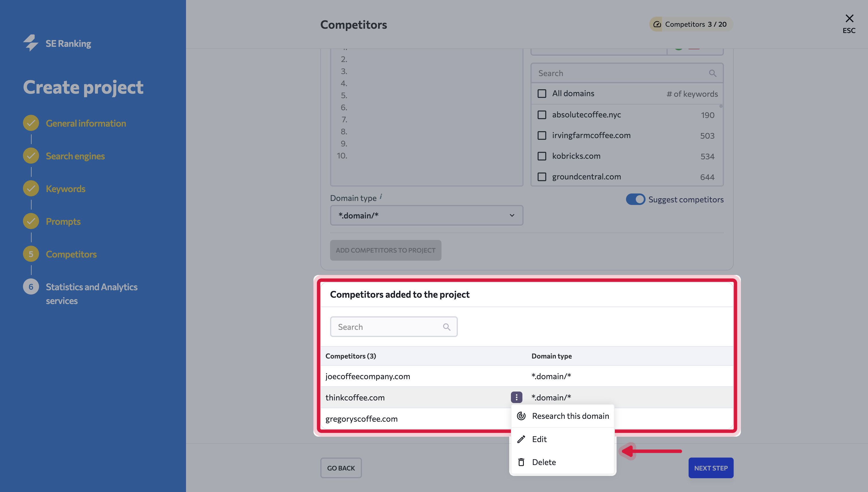Viewport: 868px width, 492px height.
Task: Click the Delete trash icon
Action: coord(521,462)
